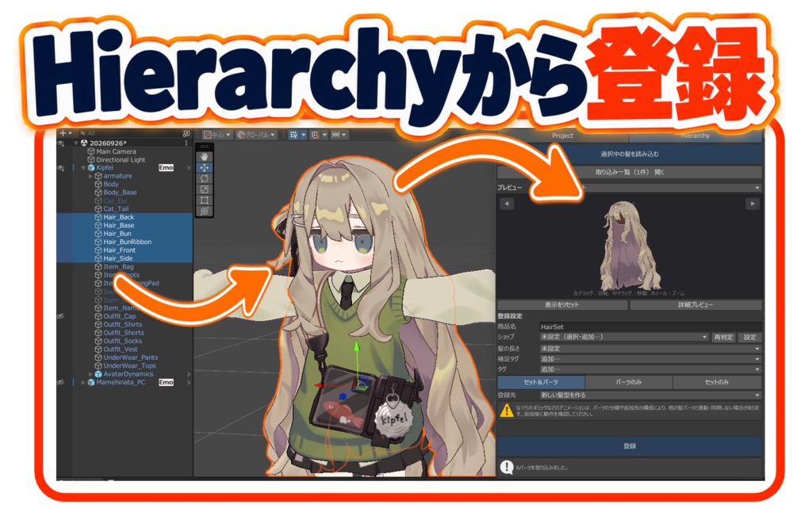The height and width of the screenshot is (516, 812).
Task: Open the ショップ dropdown
Action: click(624, 337)
